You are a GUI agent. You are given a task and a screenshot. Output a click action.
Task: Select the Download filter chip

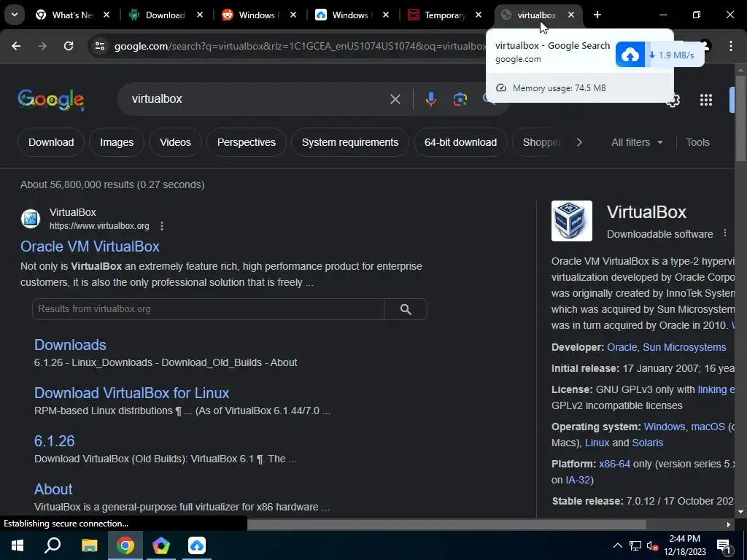point(51,142)
